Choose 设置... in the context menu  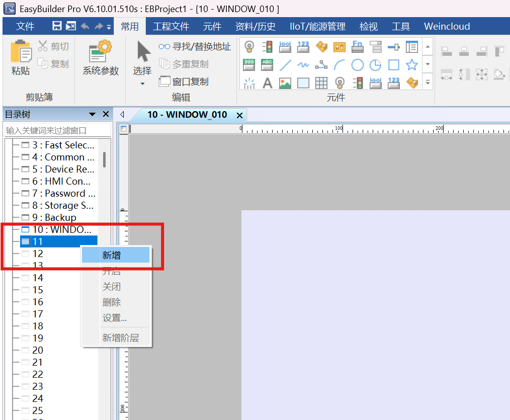116,318
